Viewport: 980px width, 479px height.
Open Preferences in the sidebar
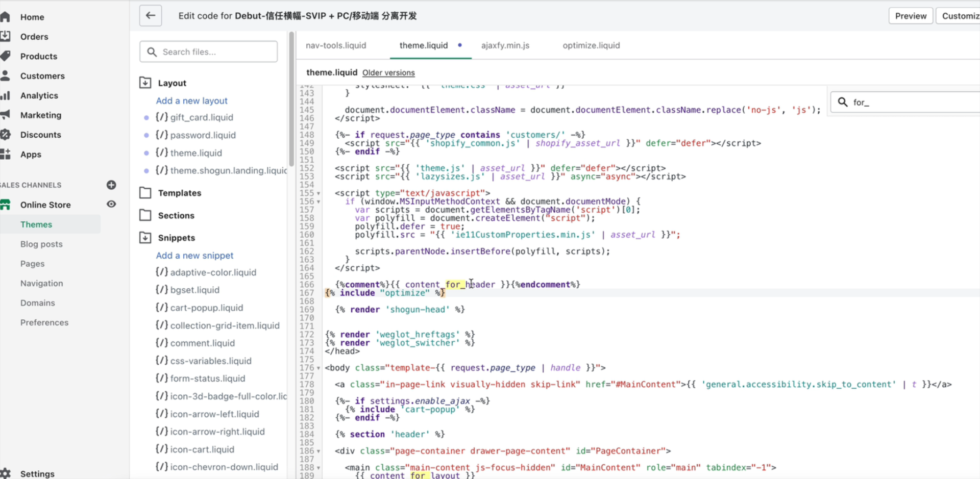[x=44, y=322]
